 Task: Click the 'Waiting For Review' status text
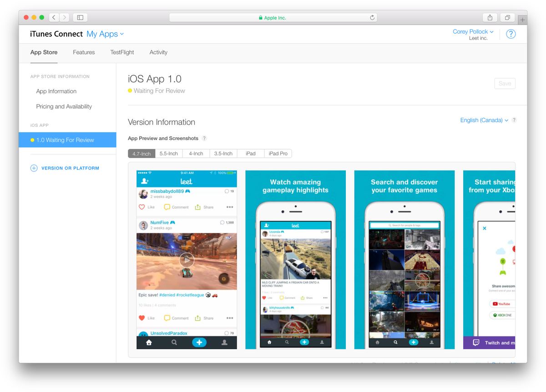pos(159,91)
